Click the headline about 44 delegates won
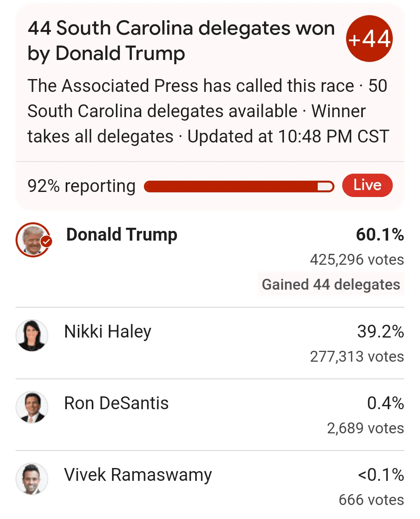Screen dimensions: 420x519 pyautogui.click(x=181, y=40)
